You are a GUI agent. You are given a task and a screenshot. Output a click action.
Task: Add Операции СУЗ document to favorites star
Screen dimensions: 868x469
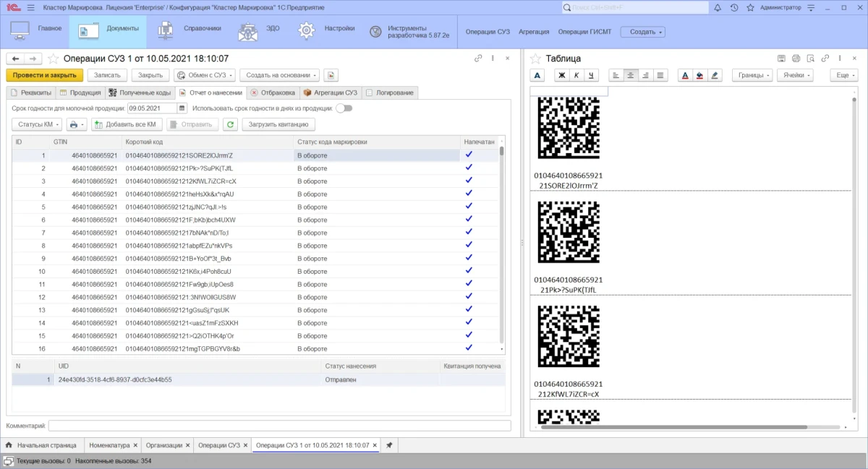click(53, 59)
